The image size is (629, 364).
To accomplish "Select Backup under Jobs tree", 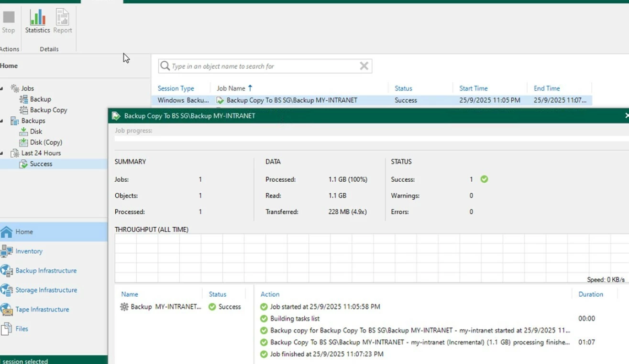I will click(40, 99).
